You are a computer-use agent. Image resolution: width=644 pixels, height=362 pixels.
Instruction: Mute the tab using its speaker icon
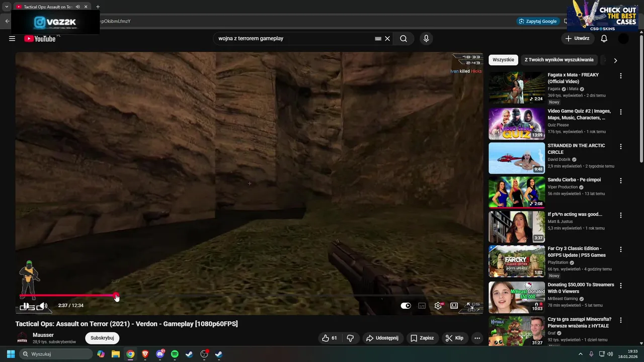point(77,7)
